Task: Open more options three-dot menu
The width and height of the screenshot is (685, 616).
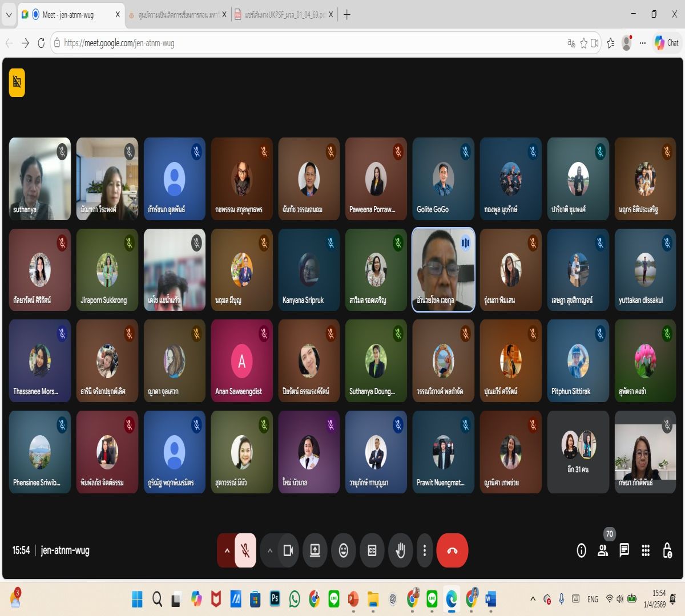Action: [424, 550]
